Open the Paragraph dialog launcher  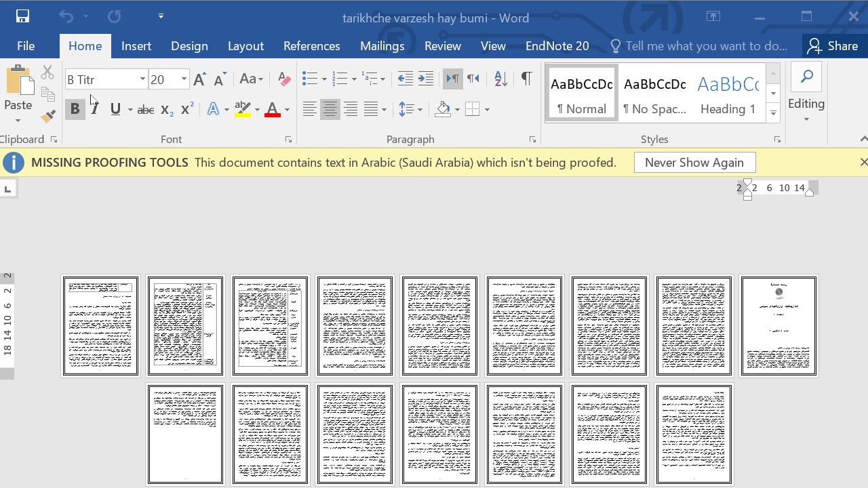532,140
